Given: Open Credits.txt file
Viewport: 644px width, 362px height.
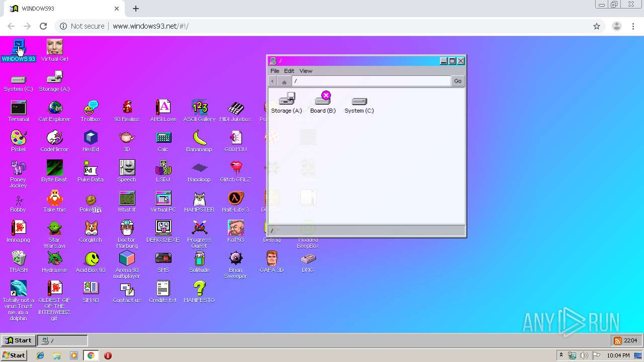Looking at the screenshot, I should (163, 292).
